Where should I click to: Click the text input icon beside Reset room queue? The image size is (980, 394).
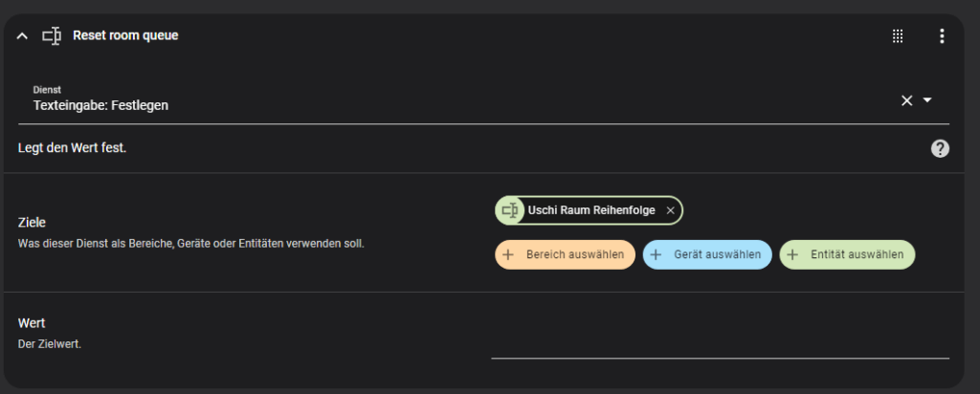tap(52, 36)
